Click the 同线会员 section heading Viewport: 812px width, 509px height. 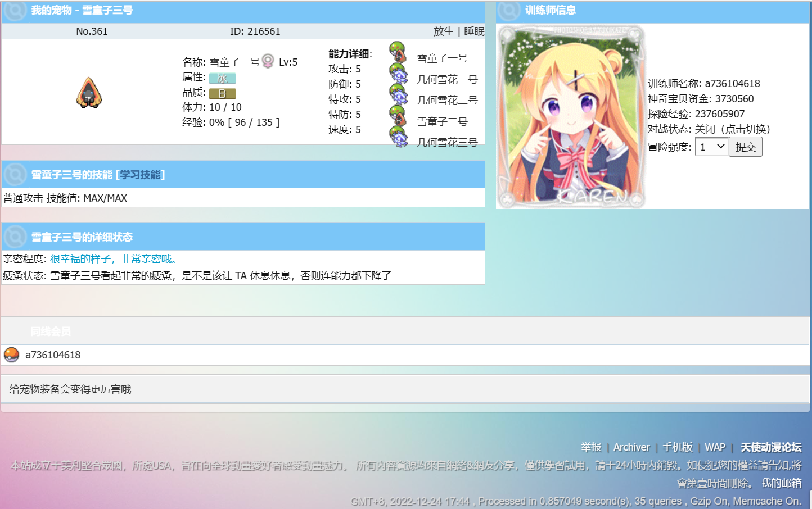click(x=51, y=331)
